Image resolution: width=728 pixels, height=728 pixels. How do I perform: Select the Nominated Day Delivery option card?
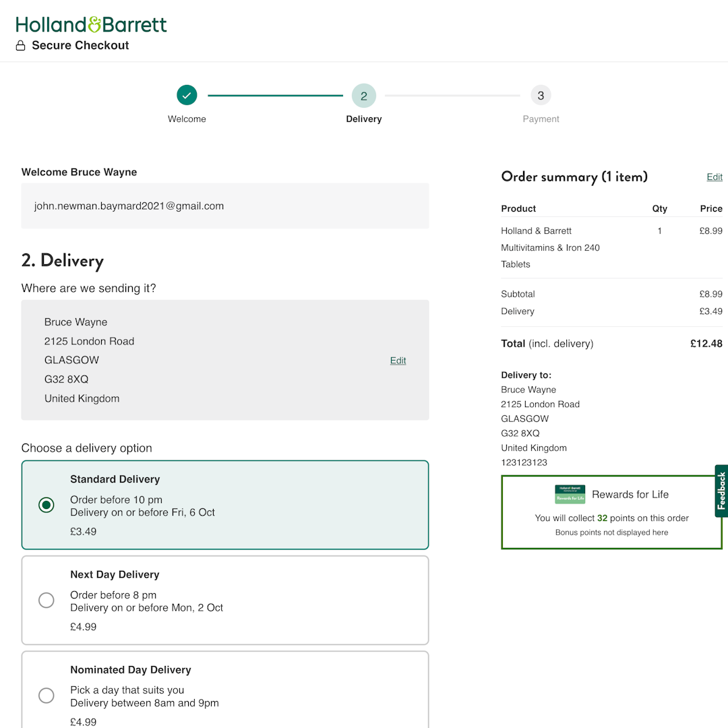(x=225, y=690)
